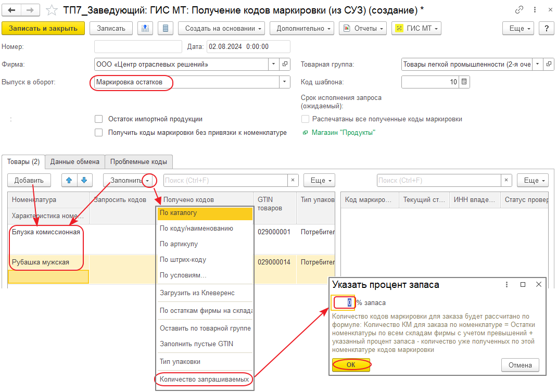The height and width of the screenshot is (392, 557).
Task: Expand the Выпуск в оборот dropdown
Action: 284,82
